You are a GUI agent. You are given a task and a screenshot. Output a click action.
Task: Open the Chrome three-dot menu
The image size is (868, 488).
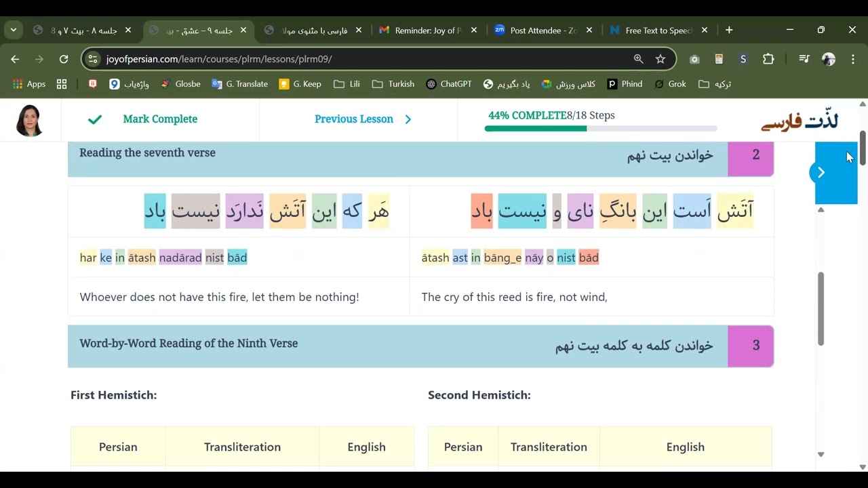(853, 59)
